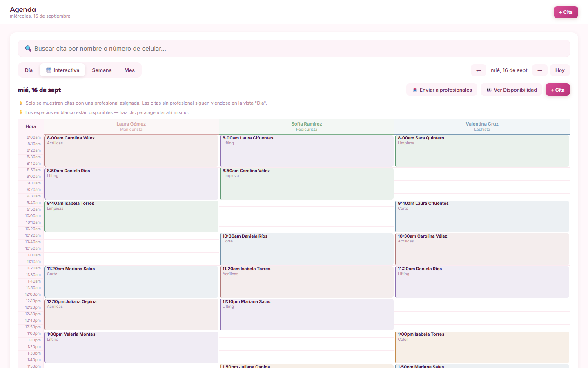Click the Hora column header
Image resolution: width=588 pixels, height=368 pixels.
pyautogui.click(x=31, y=126)
